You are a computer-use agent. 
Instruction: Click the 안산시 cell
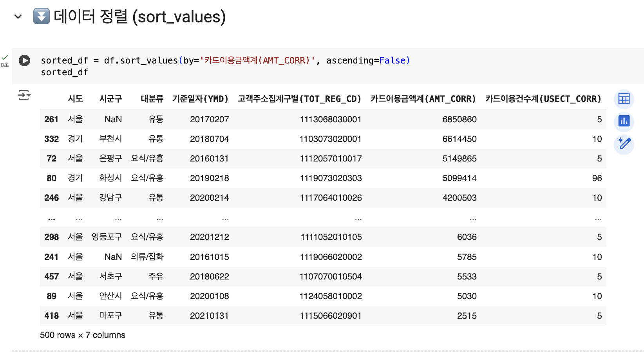110,296
